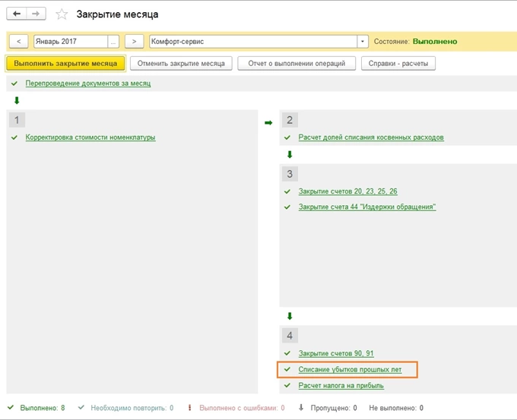
Task: Add page to favorites with star icon
Action: (x=62, y=14)
